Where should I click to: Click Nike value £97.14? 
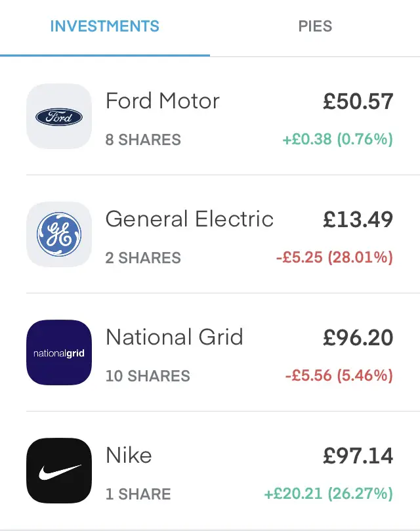358,456
